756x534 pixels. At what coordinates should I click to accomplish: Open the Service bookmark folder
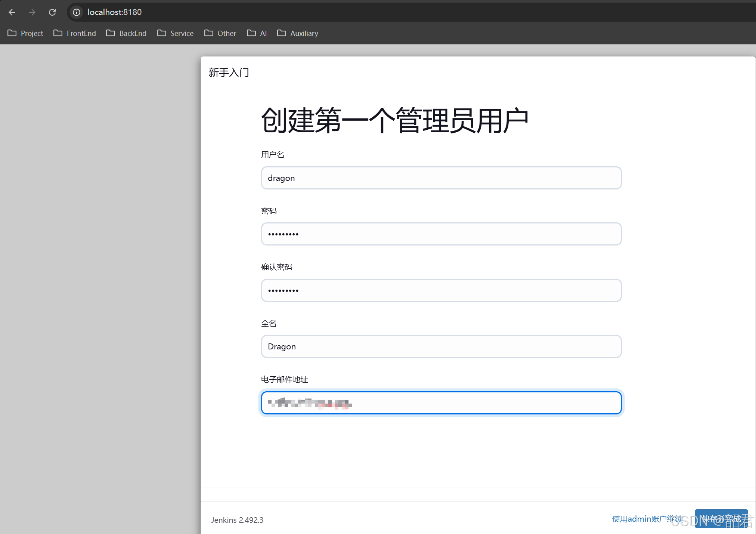pos(175,33)
